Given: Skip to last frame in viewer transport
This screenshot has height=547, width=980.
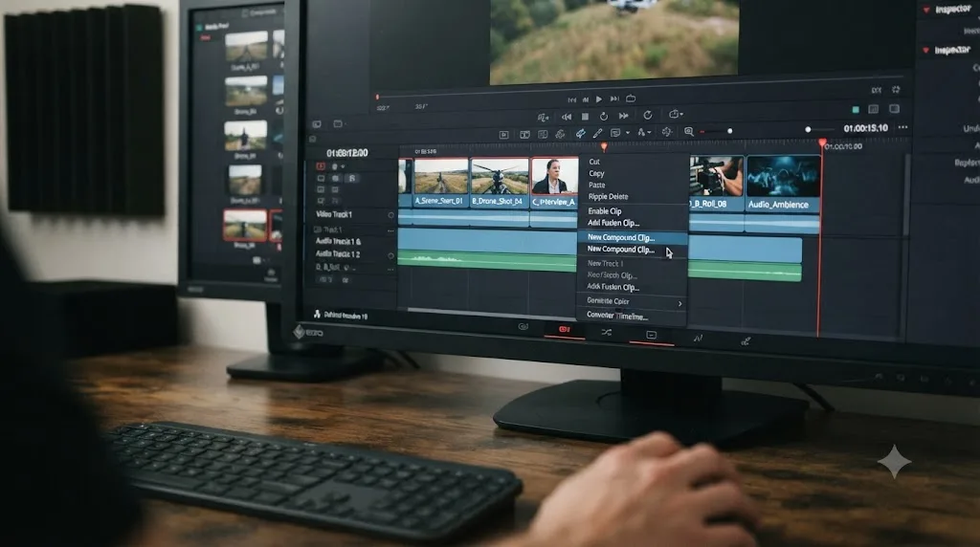Looking at the screenshot, I should click(614, 98).
